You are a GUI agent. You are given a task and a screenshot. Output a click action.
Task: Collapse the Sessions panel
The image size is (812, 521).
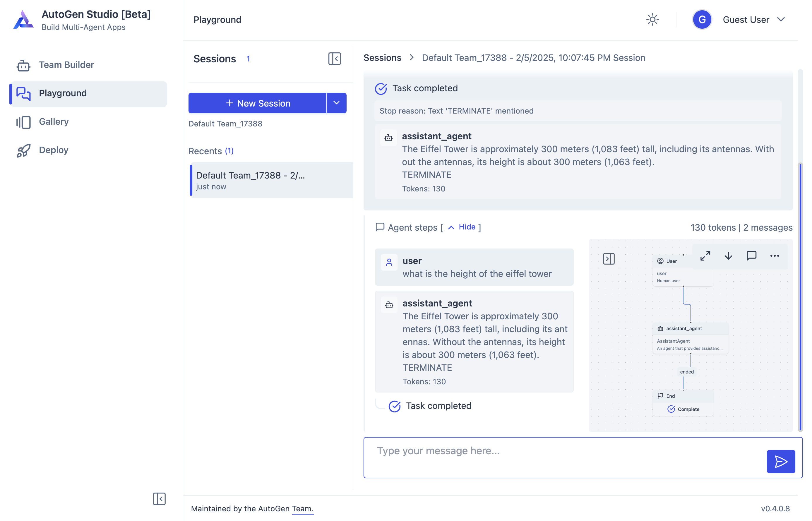(x=334, y=59)
